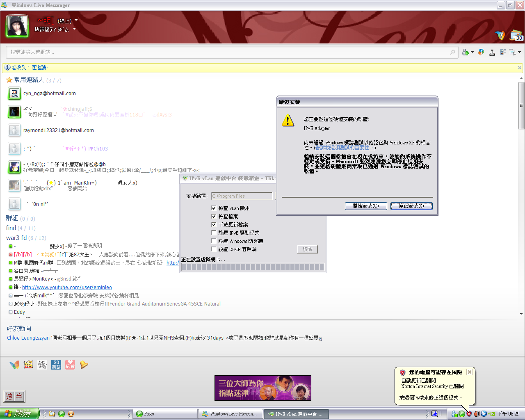Click the 停止安裝(S) button

click(x=411, y=206)
